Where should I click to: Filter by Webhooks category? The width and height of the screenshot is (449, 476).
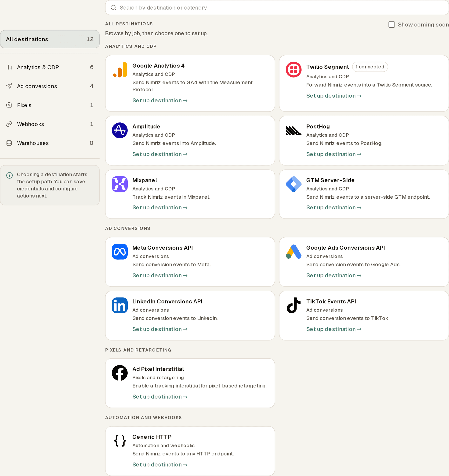tap(50, 124)
